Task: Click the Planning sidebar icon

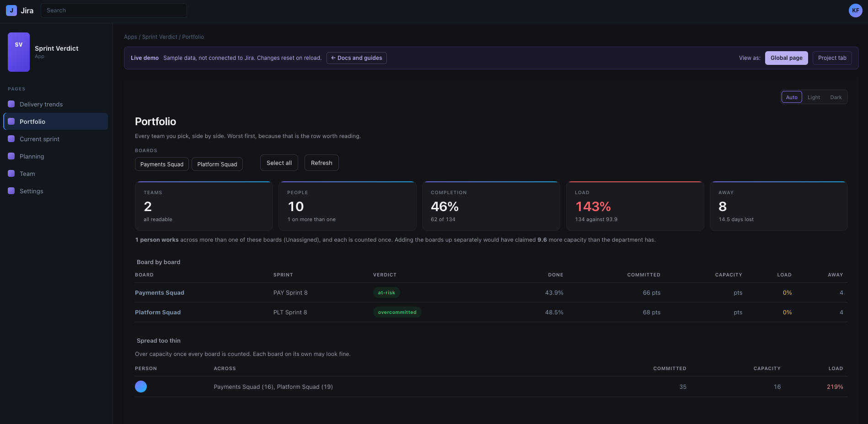Action: [11, 156]
